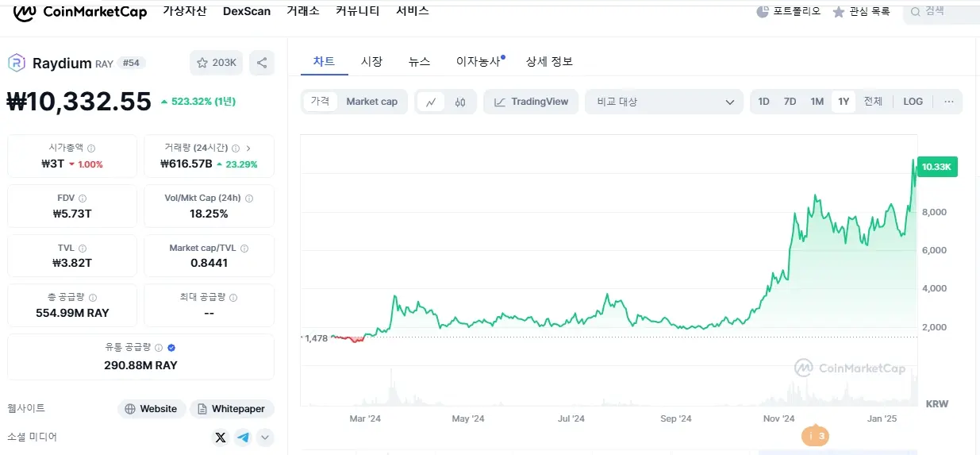Open the 거래소 menu

coord(303,11)
